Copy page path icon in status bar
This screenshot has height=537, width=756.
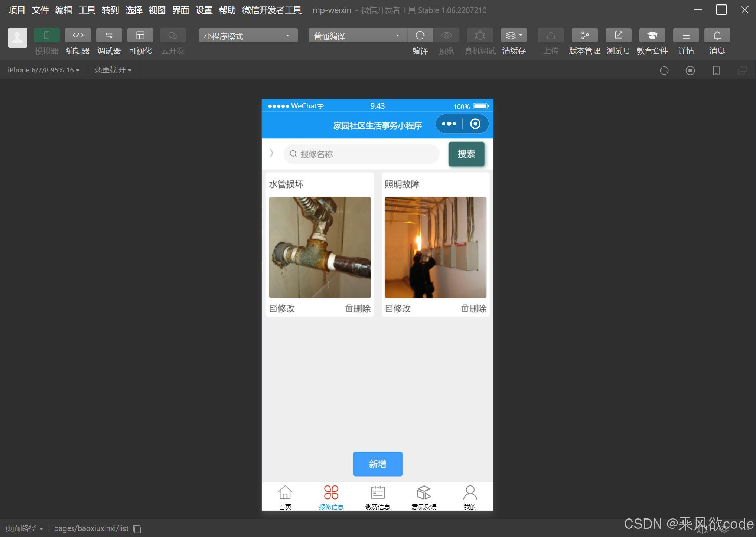click(x=137, y=529)
